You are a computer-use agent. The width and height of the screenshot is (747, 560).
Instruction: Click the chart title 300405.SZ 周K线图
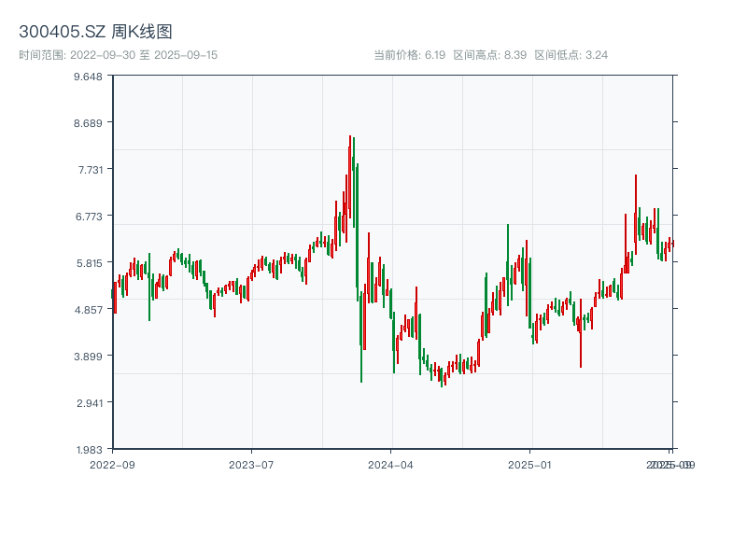coord(95,32)
